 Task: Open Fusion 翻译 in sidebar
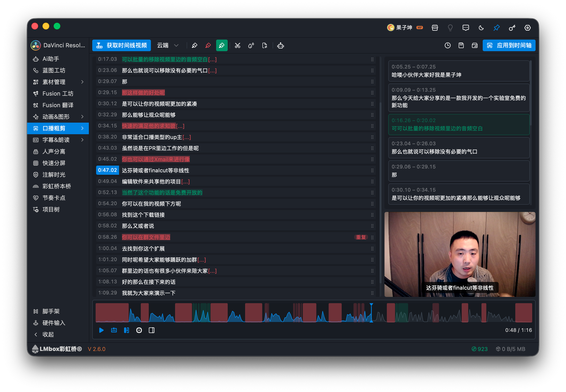(58, 105)
